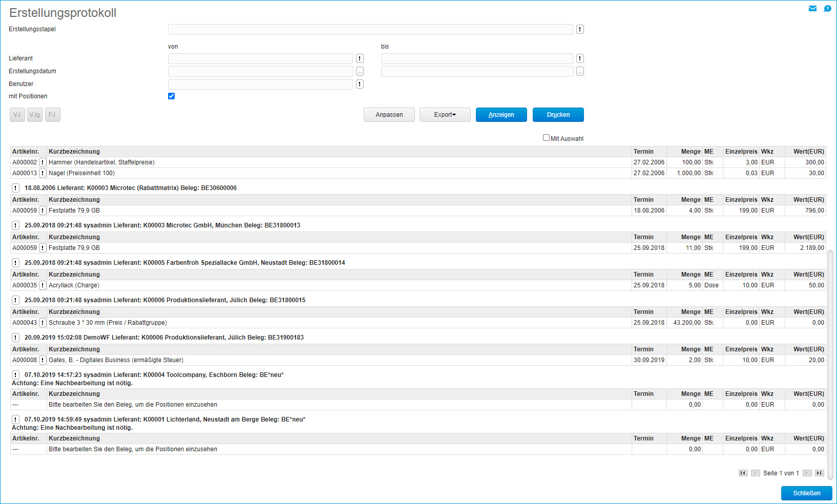This screenshot has height=504, width=837.
Task: Click the lookup icon beside Erstellungsstapel field
Action: click(580, 30)
